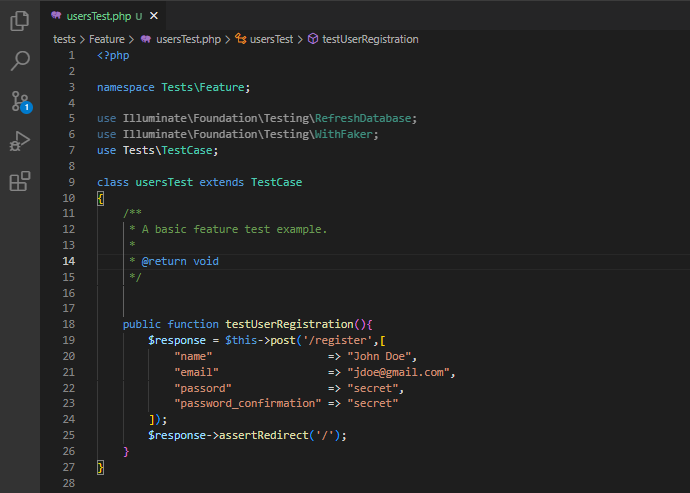Click the 'public' keyword on line 18
Image resolution: width=690 pixels, height=493 pixels.
point(142,324)
